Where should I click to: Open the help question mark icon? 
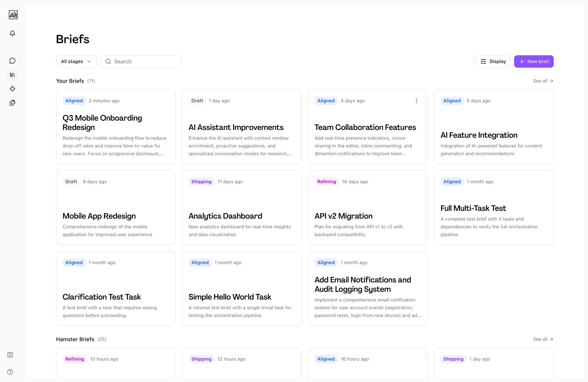click(x=10, y=372)
